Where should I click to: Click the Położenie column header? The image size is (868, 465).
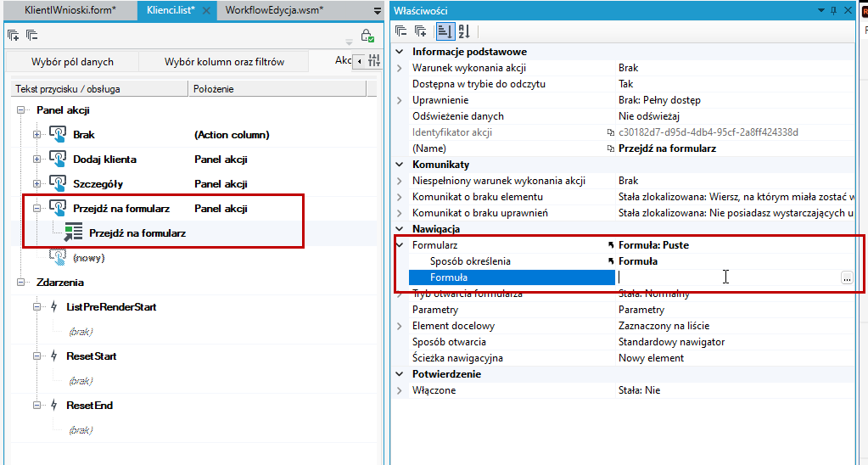(x=277, y=88)
